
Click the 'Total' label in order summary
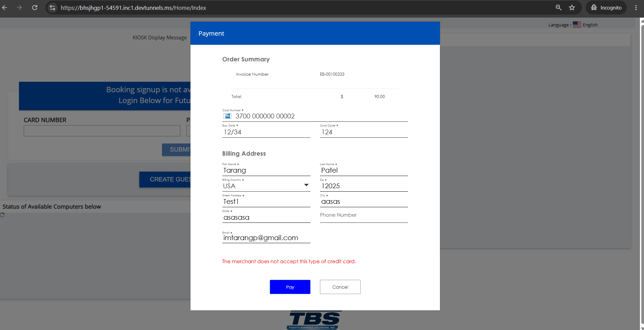tap(236, 97)
